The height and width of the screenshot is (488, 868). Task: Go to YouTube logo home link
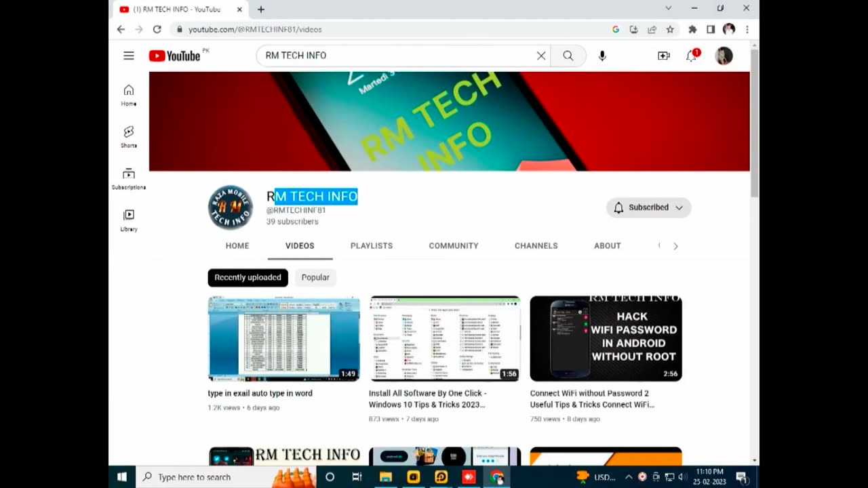tap(175, 56)
